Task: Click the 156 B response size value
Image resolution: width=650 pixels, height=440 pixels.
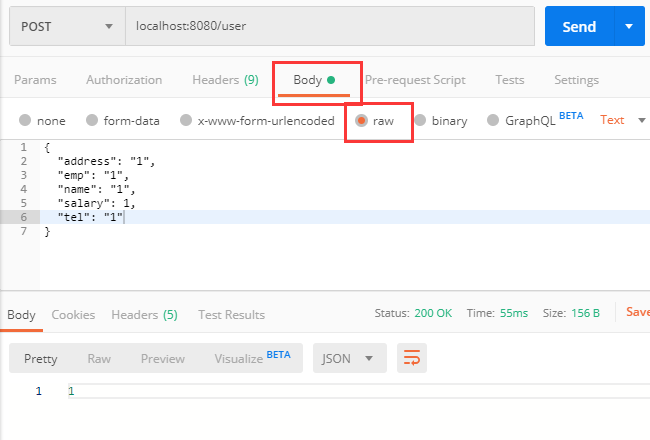Action: [585, 313]
